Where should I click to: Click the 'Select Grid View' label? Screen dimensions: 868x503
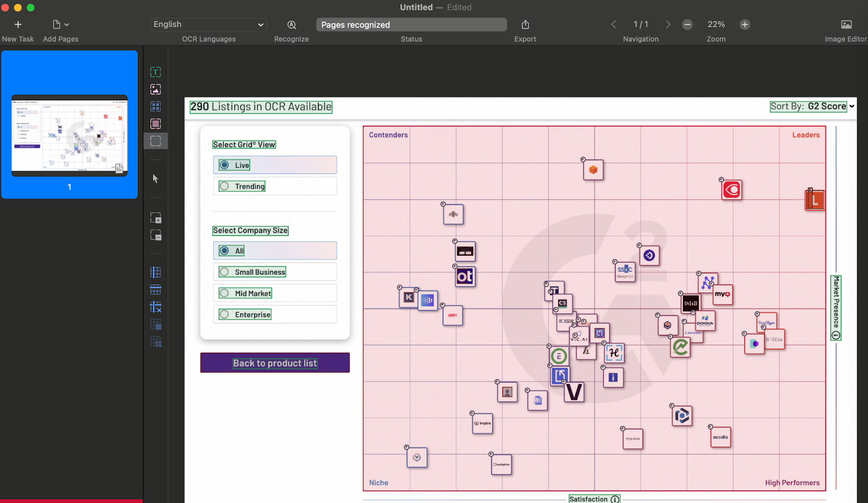pos(244,144)
